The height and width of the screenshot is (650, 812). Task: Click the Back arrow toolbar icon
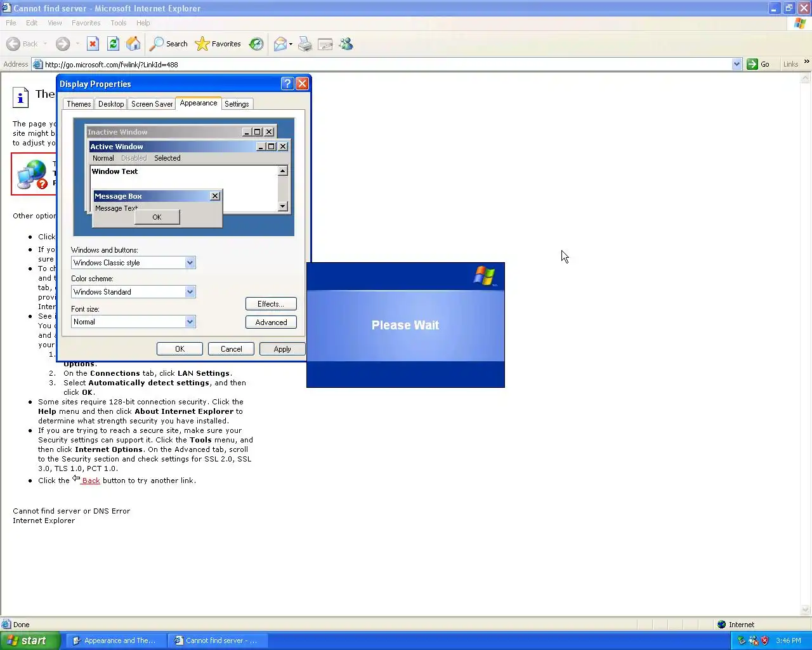coord(13,44)
